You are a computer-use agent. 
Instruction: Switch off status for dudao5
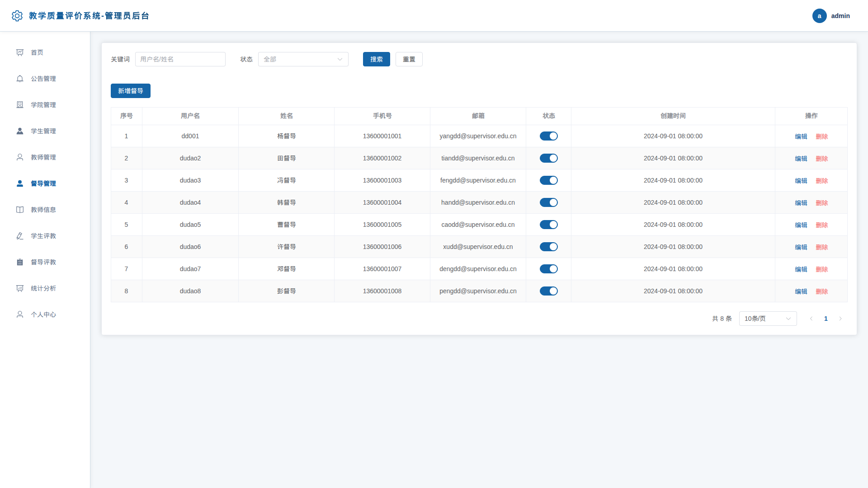pyautogui.click(x=548, y=225)
